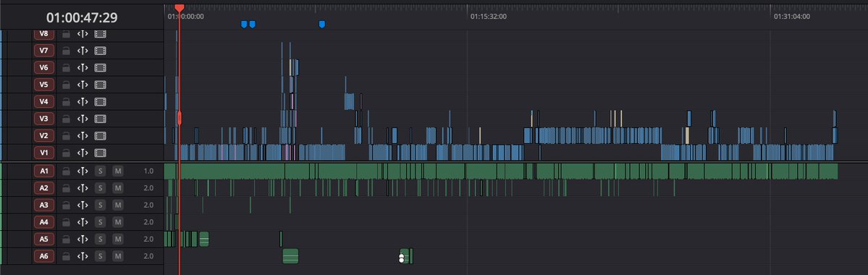Image resolution: width=868 pixels, height=275 pixels.
Task: Lock the V5 video track
Action: pyautogui.click(x=66, y=85)
